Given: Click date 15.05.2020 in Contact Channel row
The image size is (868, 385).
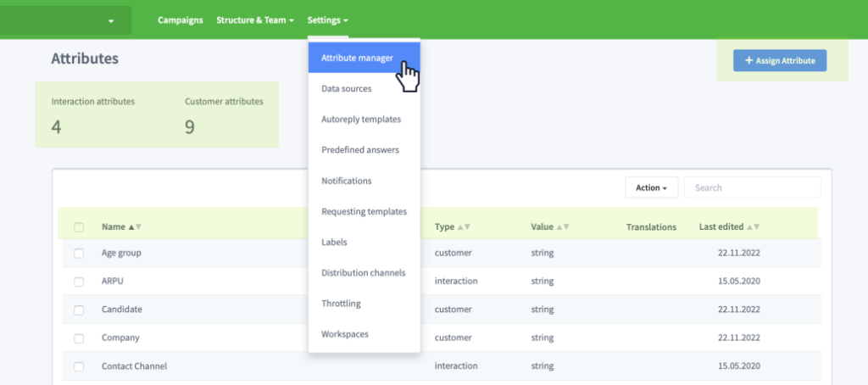Looking at the screenshot, I should pos(739,366).
